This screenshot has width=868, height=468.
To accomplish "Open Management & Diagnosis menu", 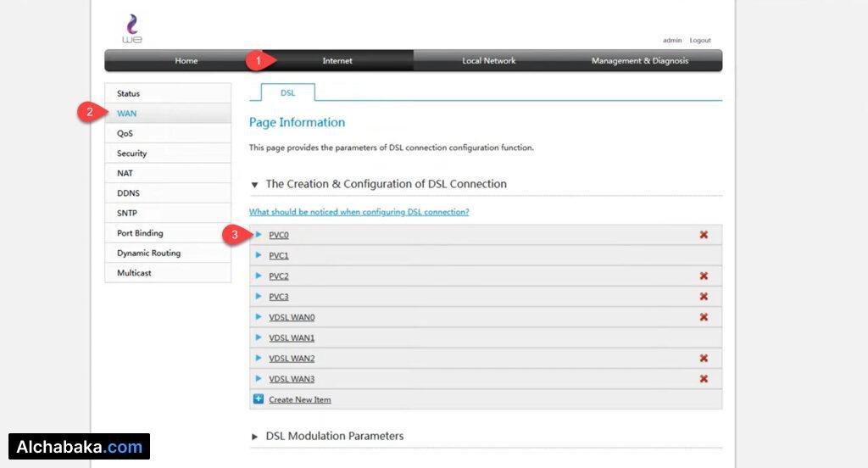I will coord(639,61).
